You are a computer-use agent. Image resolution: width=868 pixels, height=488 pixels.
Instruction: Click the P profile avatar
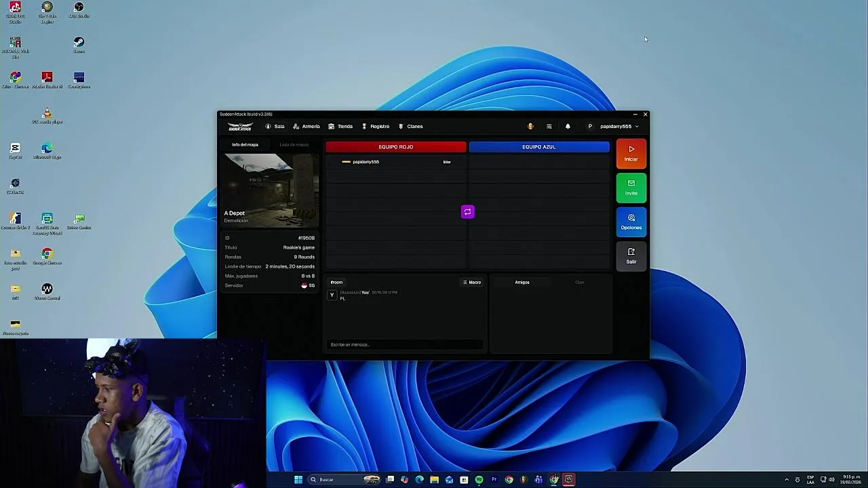(x=590, y=126)
